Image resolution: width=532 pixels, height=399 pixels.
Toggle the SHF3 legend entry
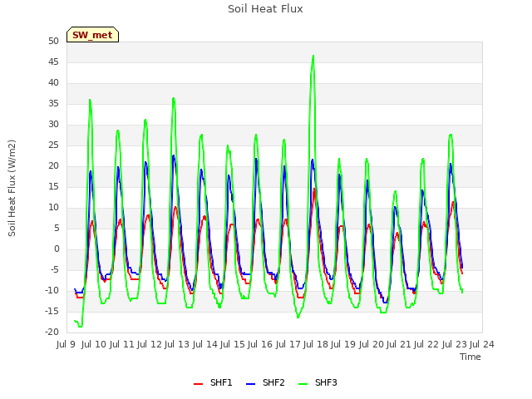(x=318, y=382)
